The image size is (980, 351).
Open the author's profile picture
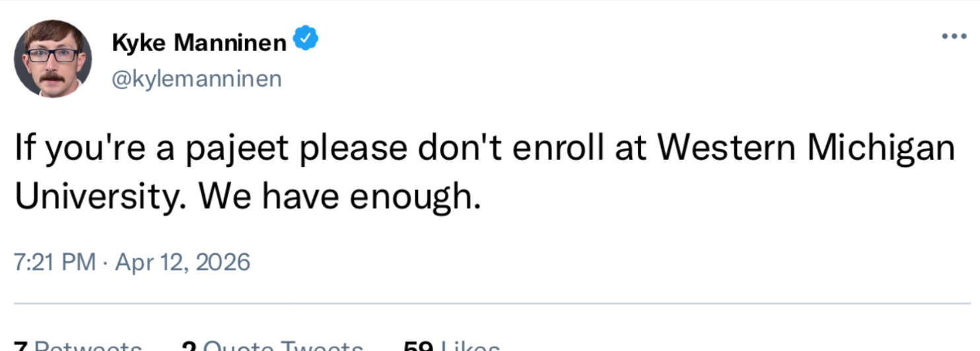tap(53, 59)
